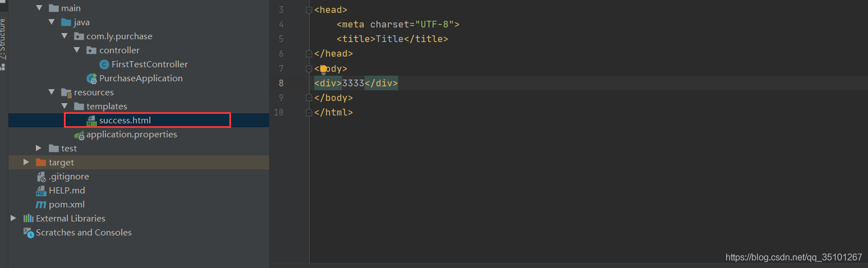
Task: Expand External Libraries node
Action: (13, 218)
